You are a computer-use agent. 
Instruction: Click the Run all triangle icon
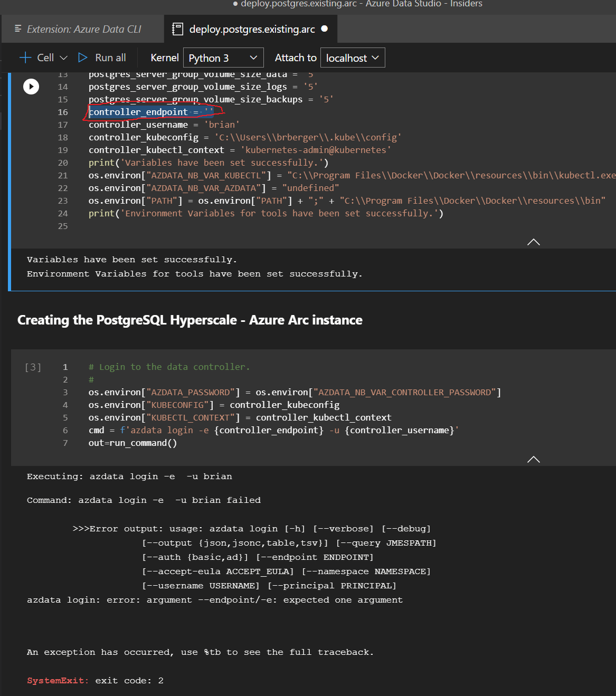click(83, 57)
